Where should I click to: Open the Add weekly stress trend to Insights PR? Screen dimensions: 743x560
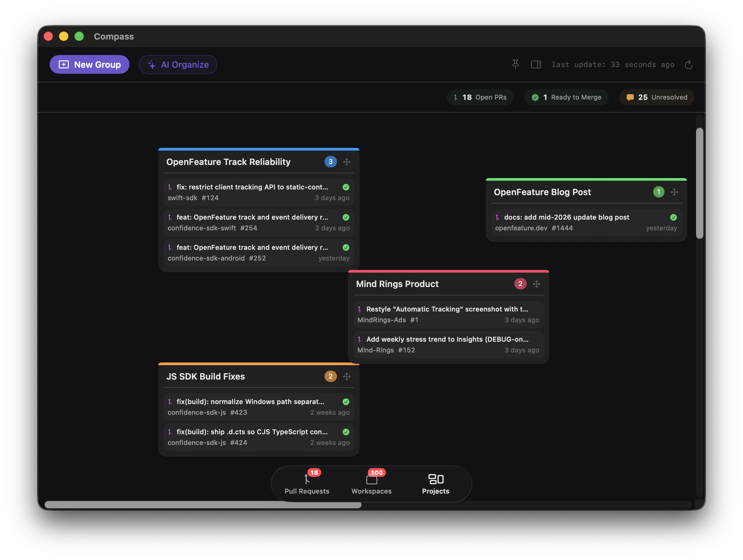(x=448, y=345)
